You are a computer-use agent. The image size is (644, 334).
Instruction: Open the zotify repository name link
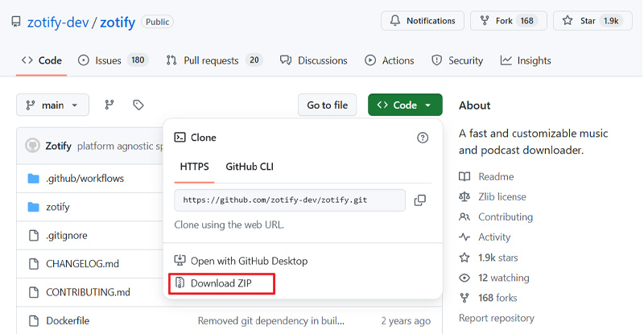[x=118, y=23]
